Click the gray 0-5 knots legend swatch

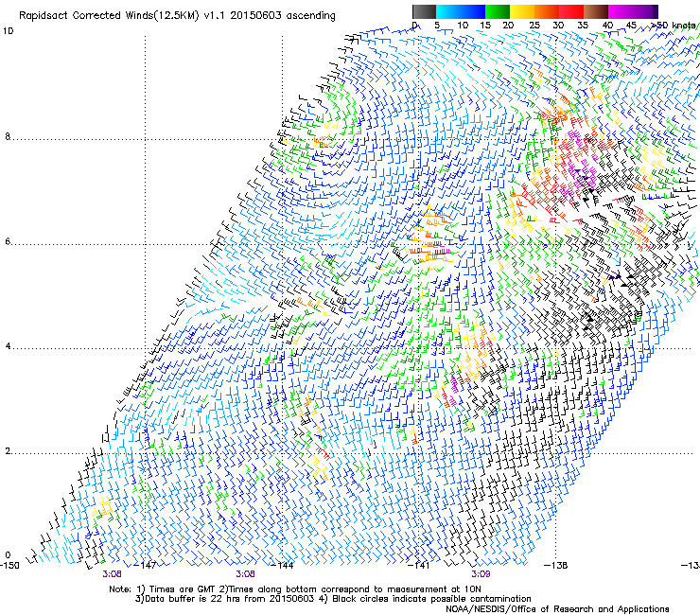(x=424, y=11)
